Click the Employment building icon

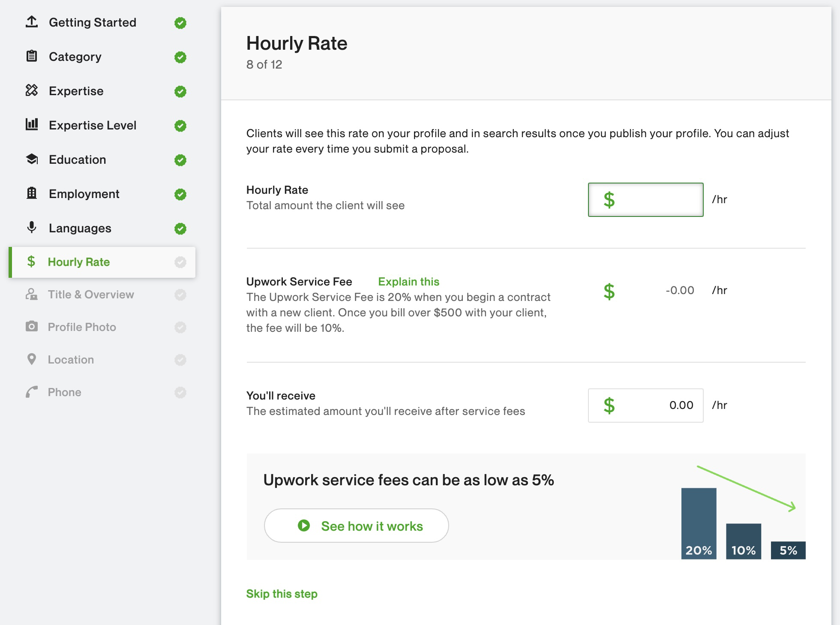pos(32,193)
